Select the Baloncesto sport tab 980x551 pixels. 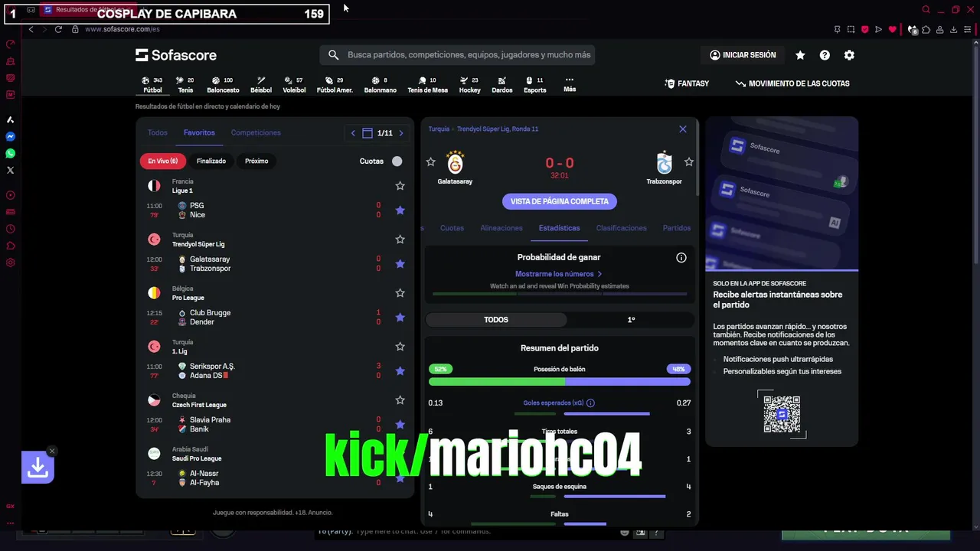(223, 85)
